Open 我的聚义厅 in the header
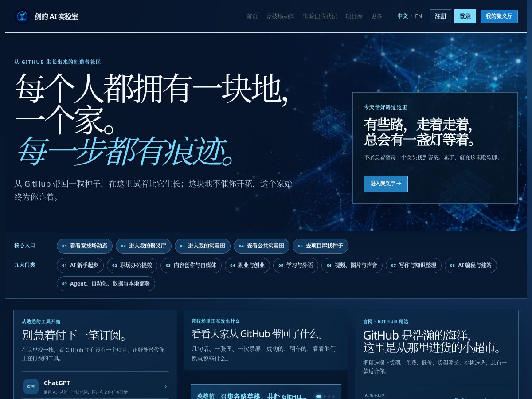532x399 pixels. 499,16
